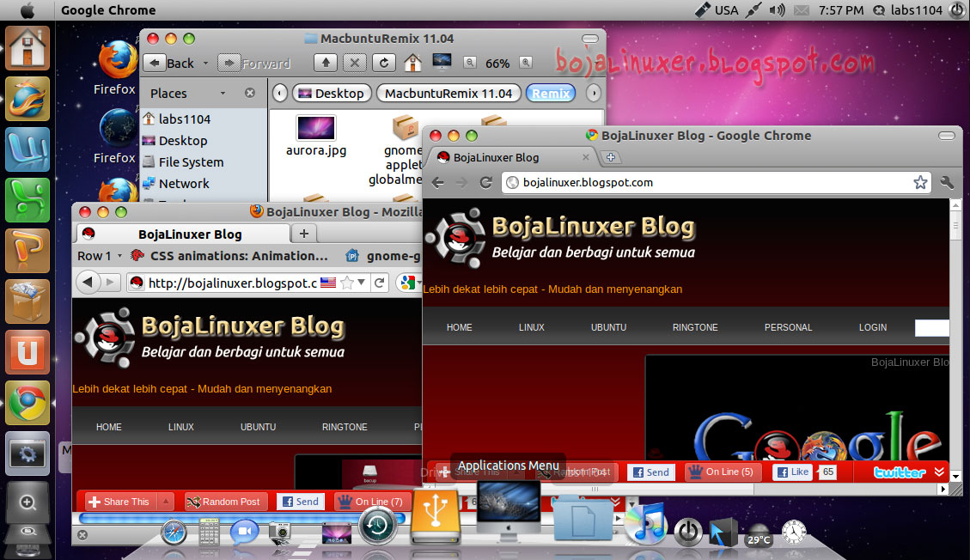Click the volume icon in the top panel
The height and width of the screenshot is (560, 970).
777,10
